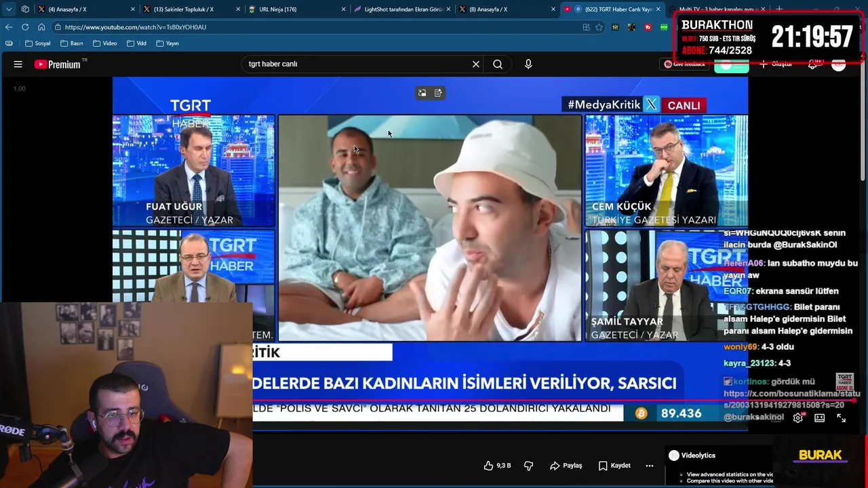Click the main video frame
Screen dimensions: 868x488
click(430, 228)
